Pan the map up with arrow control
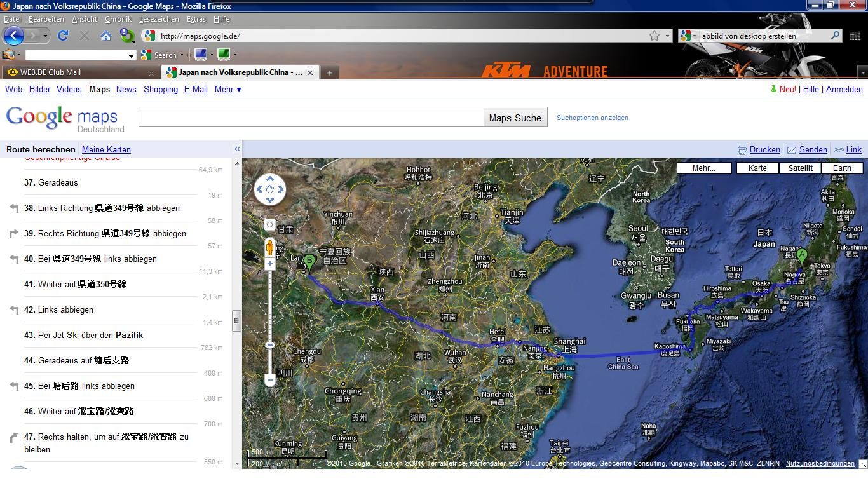The image size is (868, 488). [x=270, y=179]
